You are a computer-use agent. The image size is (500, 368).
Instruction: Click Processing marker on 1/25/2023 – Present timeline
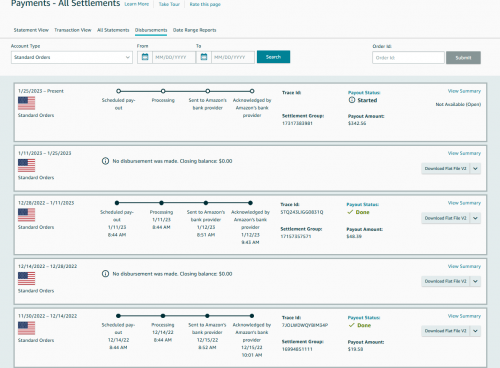[163, 91]
